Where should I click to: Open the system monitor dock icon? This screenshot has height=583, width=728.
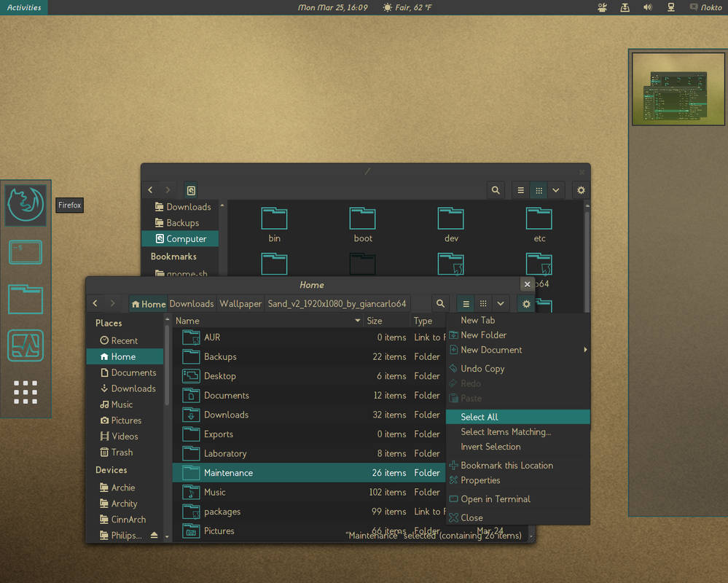26,346
